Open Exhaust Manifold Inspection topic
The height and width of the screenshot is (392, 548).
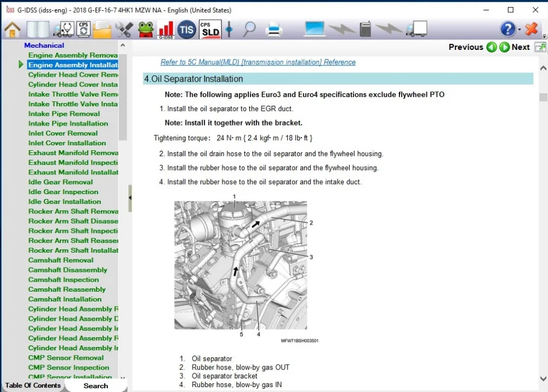pos(73,163)
